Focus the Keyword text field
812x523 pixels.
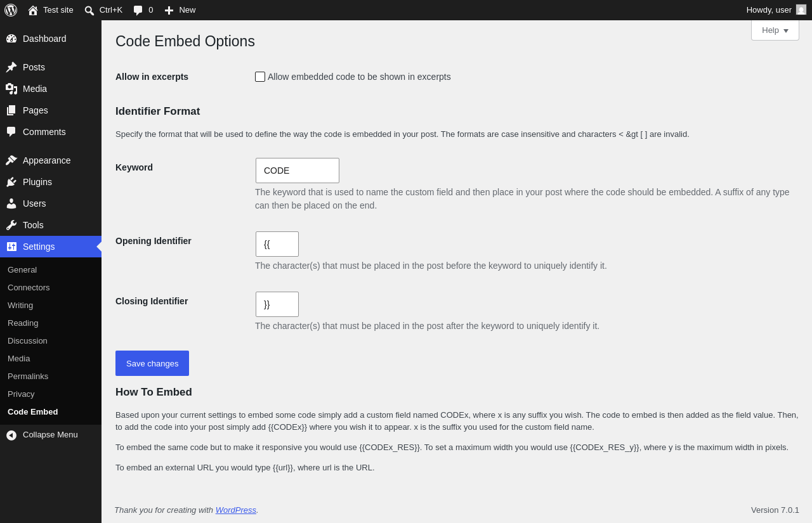[x=298, y=171]
